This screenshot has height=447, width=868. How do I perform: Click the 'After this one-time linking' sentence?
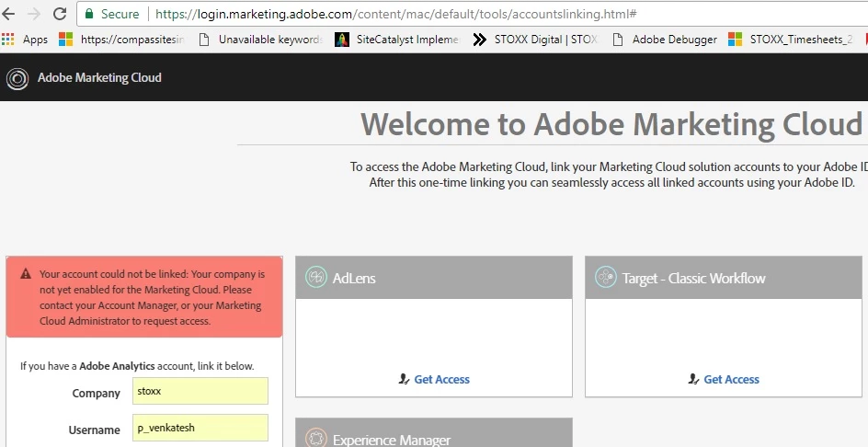click(611, 183)
